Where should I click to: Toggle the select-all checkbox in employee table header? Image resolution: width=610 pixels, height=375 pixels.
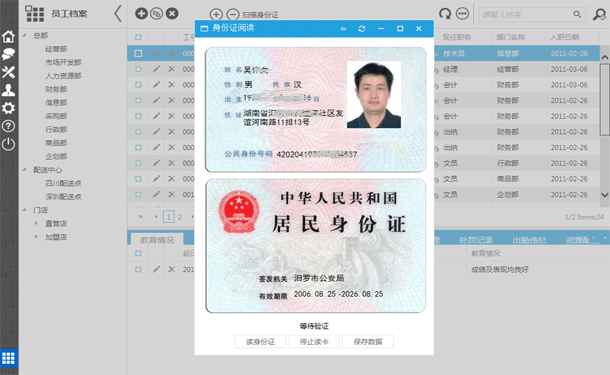tap(138, 37)
